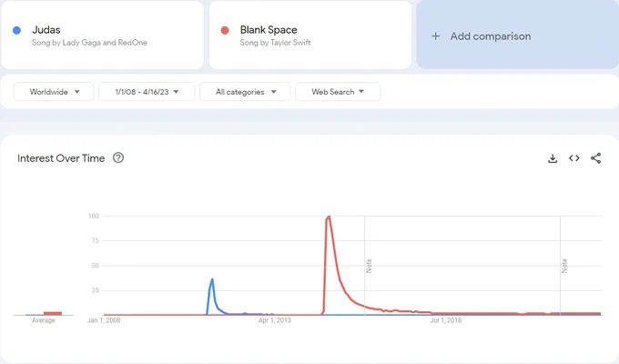Click the blue Judas peak on chart
Viewport: 619px width, 364px height.
point(212,280)
